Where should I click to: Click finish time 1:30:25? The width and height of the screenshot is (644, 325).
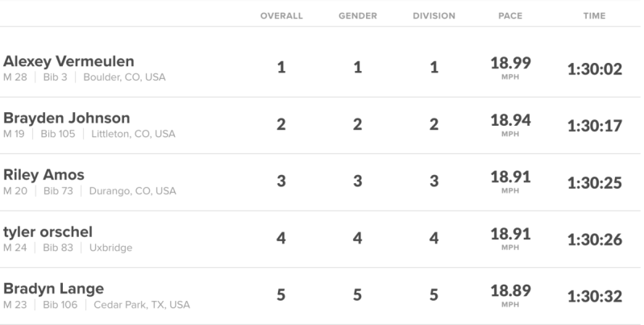pyautogui.click(x=594, y=183)
